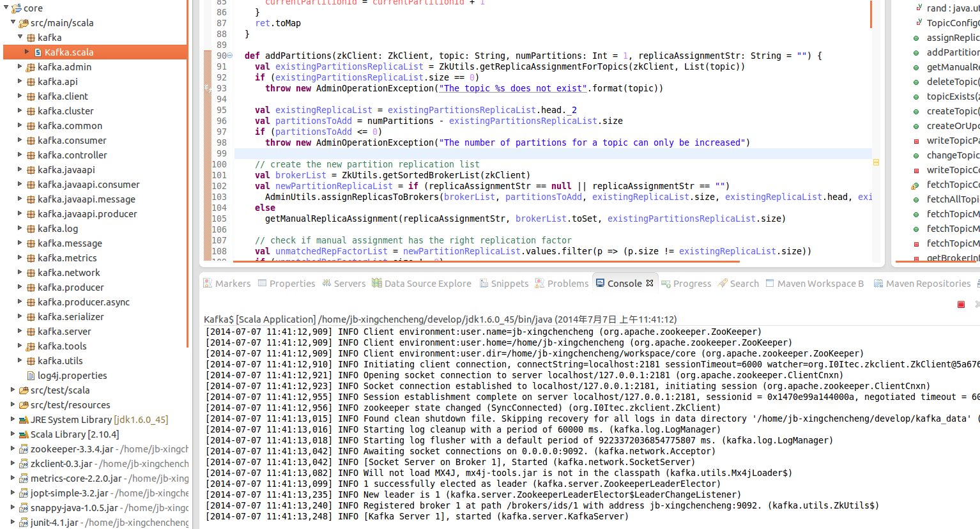Click the yellow overview ruler annotation

[876, 162]
